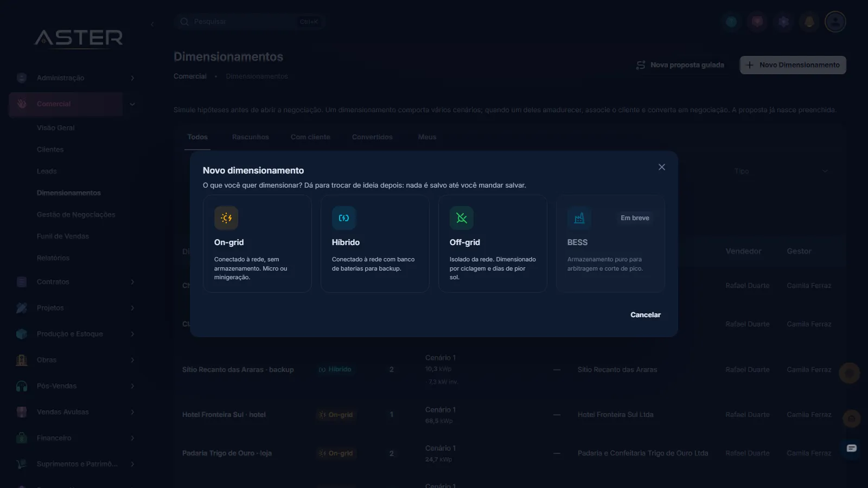The width and height of the screenshot is (868, 488).
Task: Expand the Projetos menu chevron
Action: point(132,308)
